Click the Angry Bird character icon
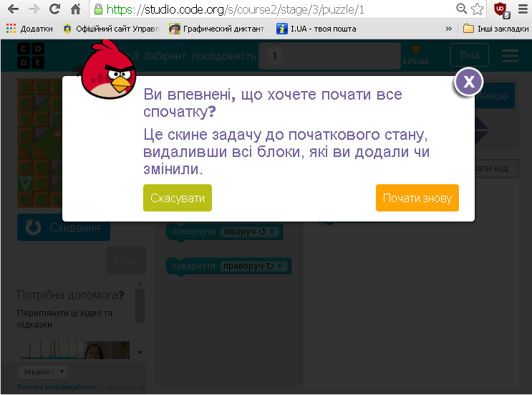The width and height of the screenshot is (532, 395). (x=108, y=70)
